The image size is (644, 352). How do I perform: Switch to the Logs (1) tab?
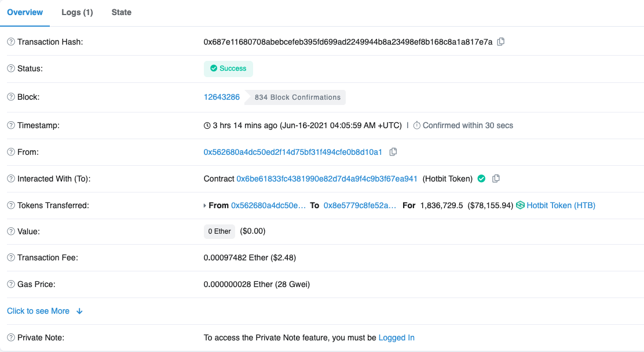[x=77, y=12]
